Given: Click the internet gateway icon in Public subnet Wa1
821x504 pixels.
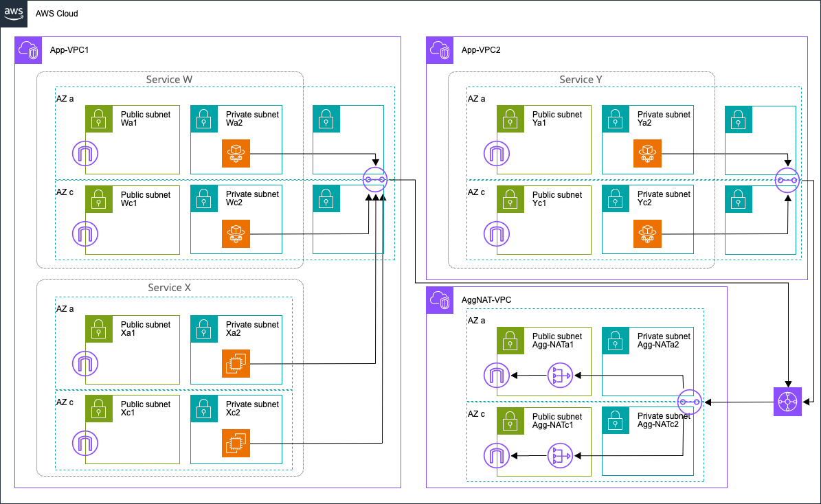Looking at the screenshot, I should pos(85,153).
